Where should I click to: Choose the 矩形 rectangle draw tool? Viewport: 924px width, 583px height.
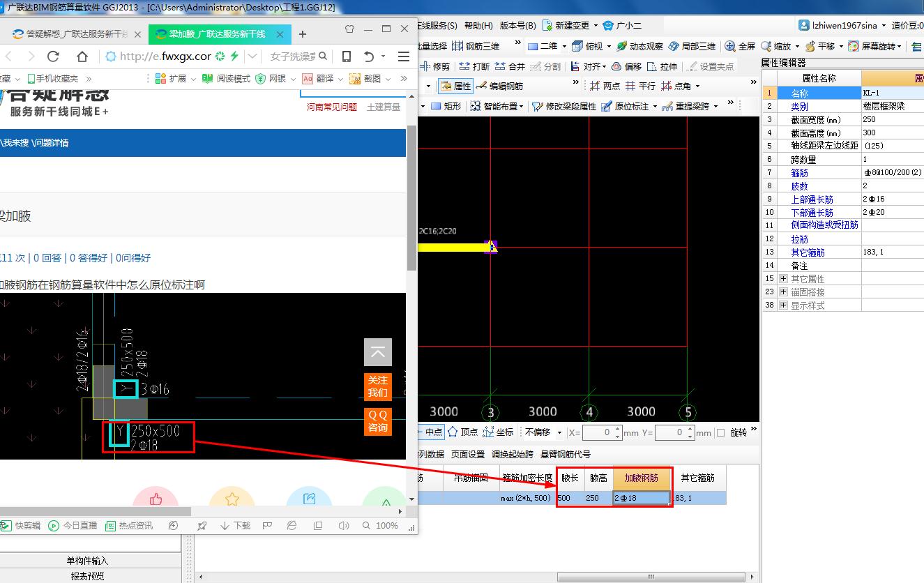(x=446, y=106)
